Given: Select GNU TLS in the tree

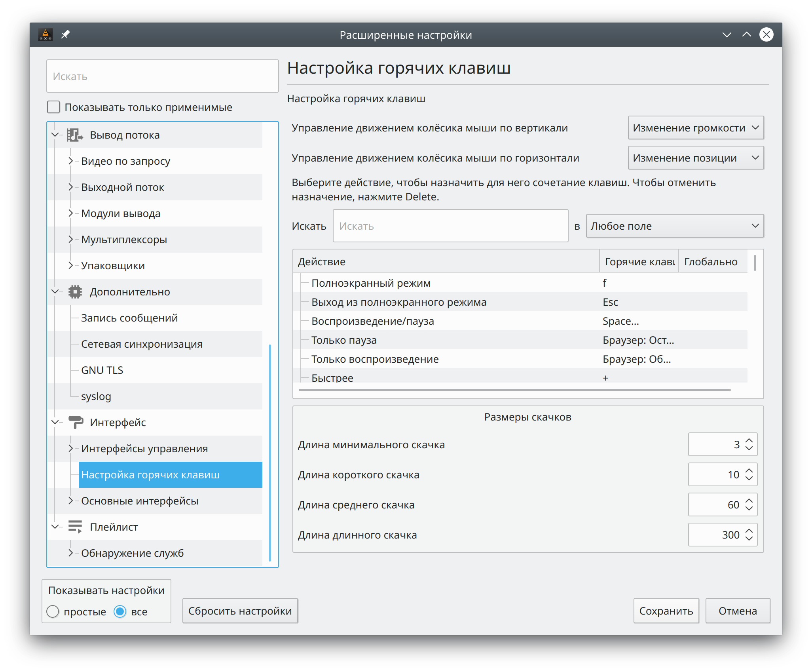Looking at the screenshot, I should tap(102, 370).
